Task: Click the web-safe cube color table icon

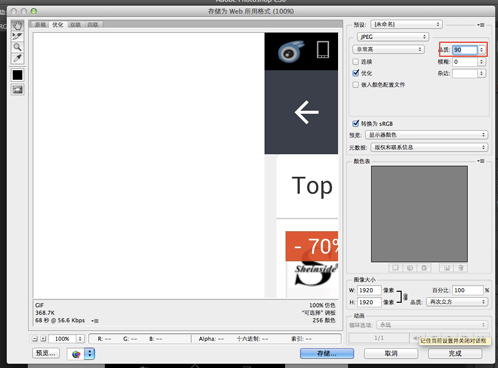Action: (x=410, y=268)
